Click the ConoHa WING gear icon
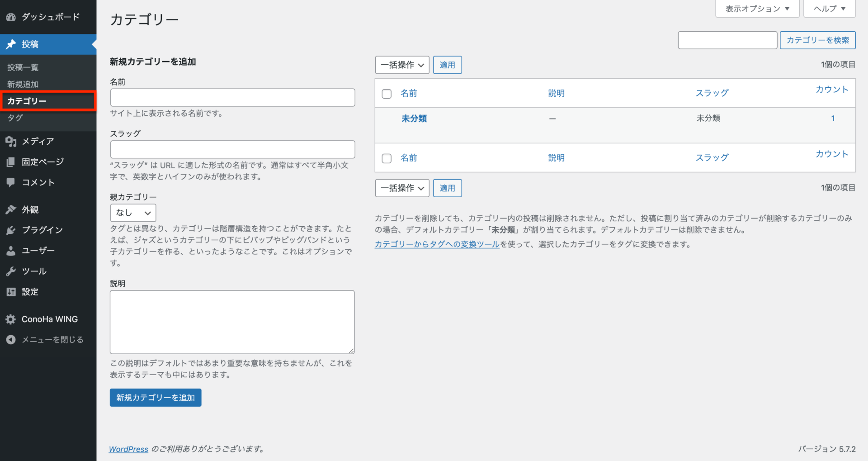Screen dimensions: 868x461 (11, 319)
